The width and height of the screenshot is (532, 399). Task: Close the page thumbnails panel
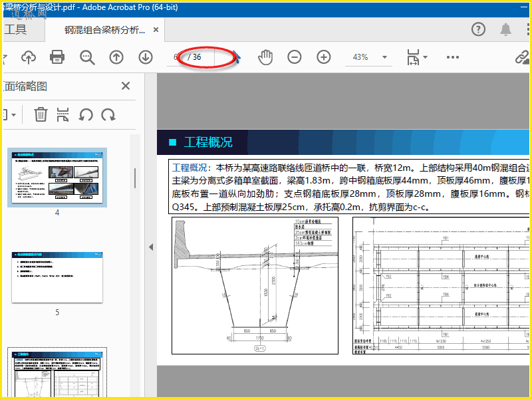click(126, 86)
